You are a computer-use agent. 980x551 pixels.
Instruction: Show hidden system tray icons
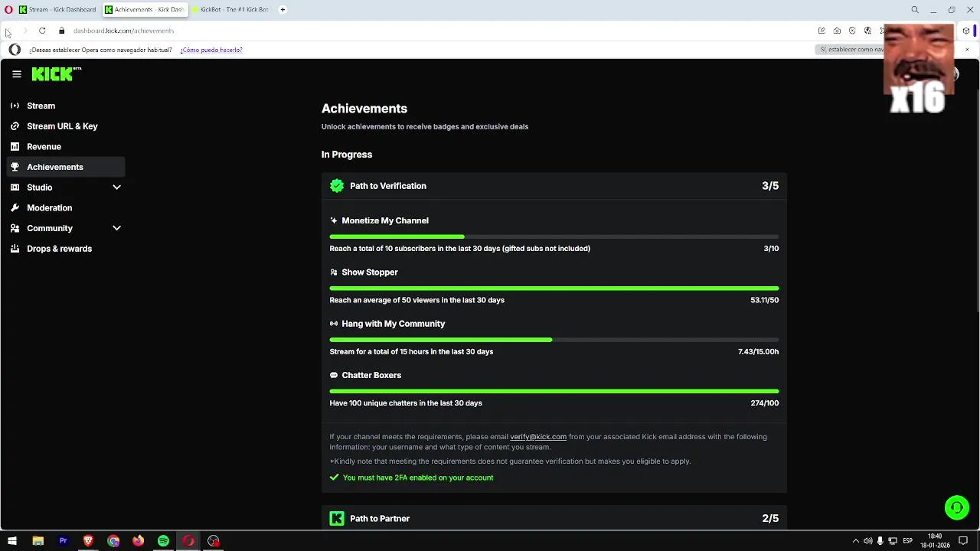(855, 541)
